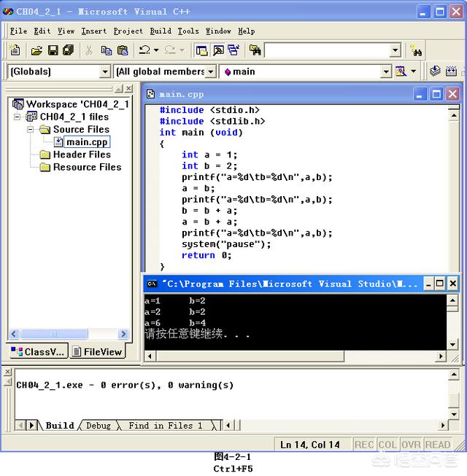The width and height of the screenshot is (467, 476).
Task: Open the main function dropdown
Action: click(386, 71)
